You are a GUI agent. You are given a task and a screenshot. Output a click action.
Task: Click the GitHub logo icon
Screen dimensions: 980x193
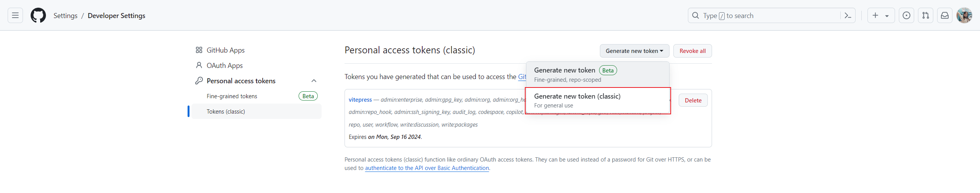click(x=38, y=15)
